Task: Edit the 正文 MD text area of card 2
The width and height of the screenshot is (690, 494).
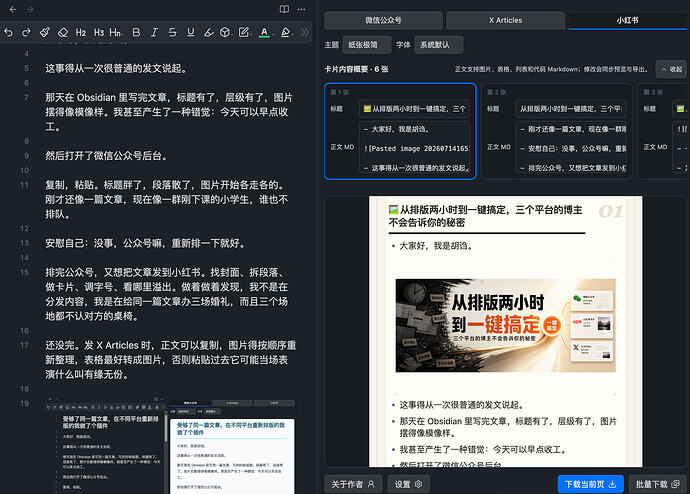Action: [x=571, y=147]
